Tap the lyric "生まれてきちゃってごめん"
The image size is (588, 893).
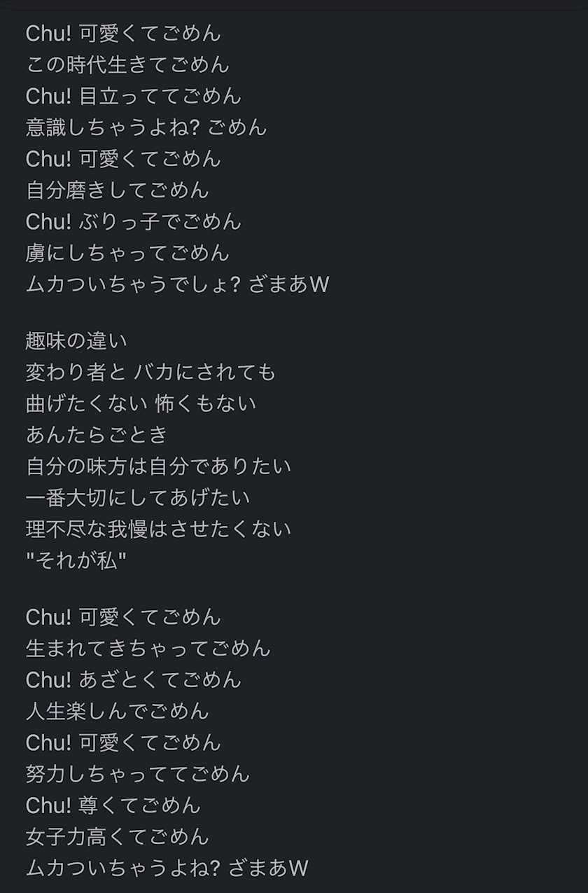[148, 648]
